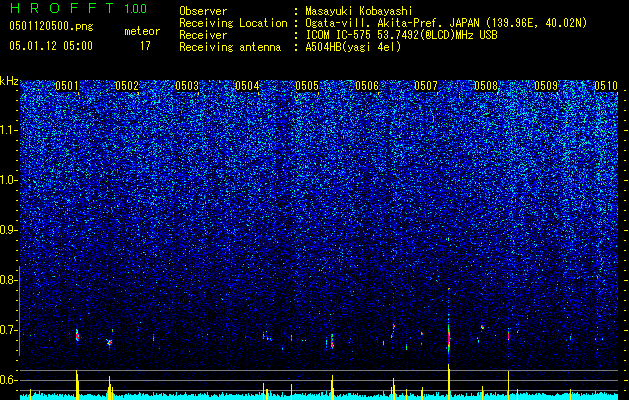Screen dimensions: 629x400
Task: Click antenna text A504HB(yagi 4el)
Action: pos(353,47)
